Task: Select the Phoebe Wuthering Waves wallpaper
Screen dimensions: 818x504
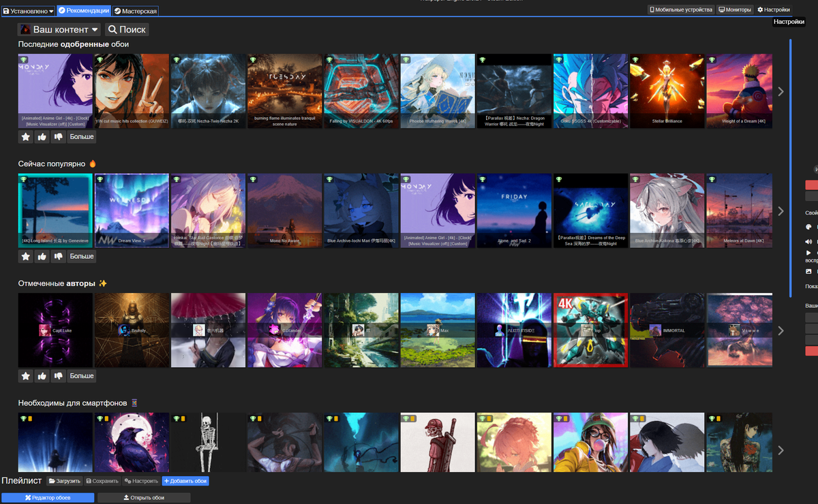Action: click(x=438, y=91)
